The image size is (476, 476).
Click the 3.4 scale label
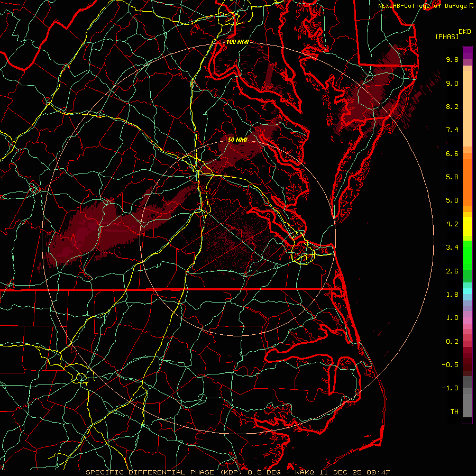(452, 248)
